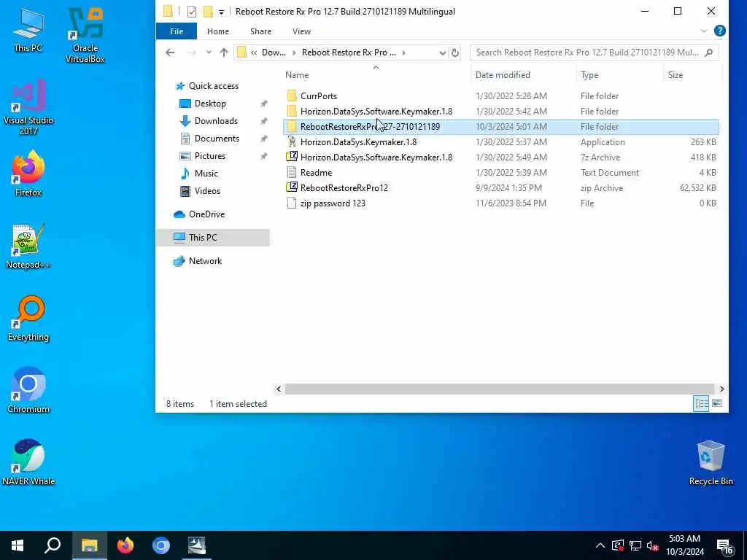
Task: Select RebootRestoreRxPro12 zip archive
Action: tap(344, 188)
